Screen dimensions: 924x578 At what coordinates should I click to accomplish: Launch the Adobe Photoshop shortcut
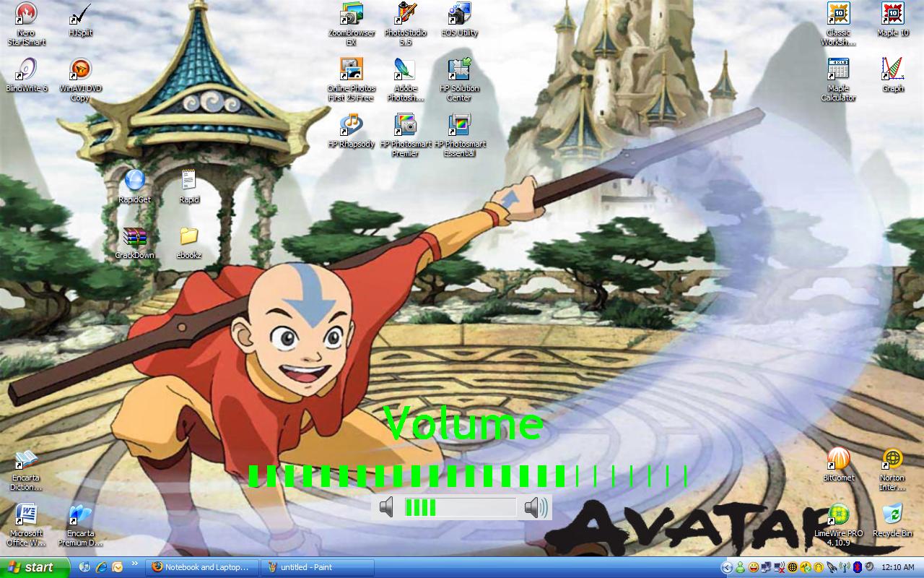[x=406, y=79]
